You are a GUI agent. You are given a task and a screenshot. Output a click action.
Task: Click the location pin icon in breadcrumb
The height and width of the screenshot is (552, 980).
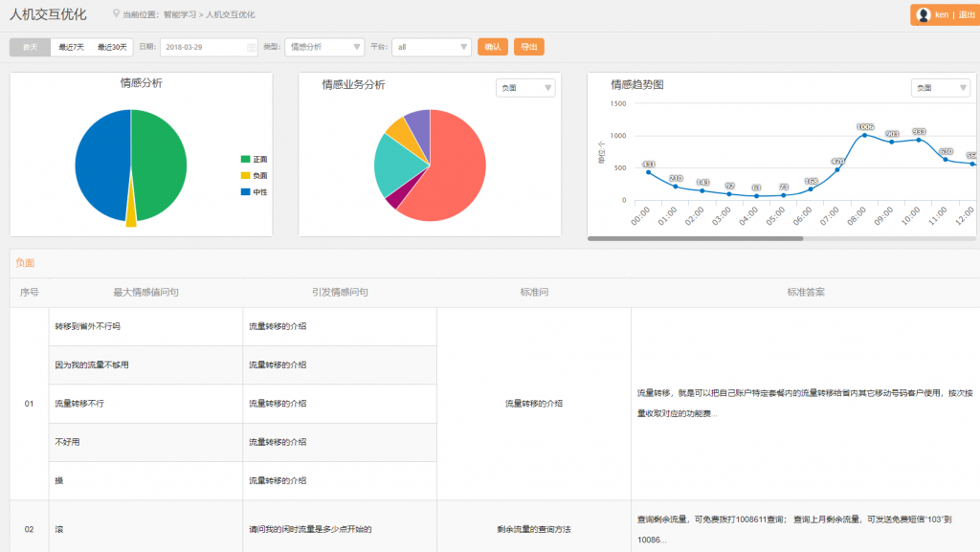point(116,15)
